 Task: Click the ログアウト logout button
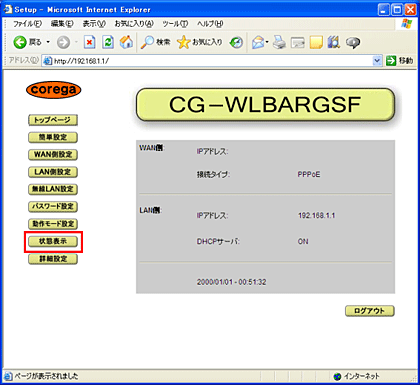(x=370, y=311)
